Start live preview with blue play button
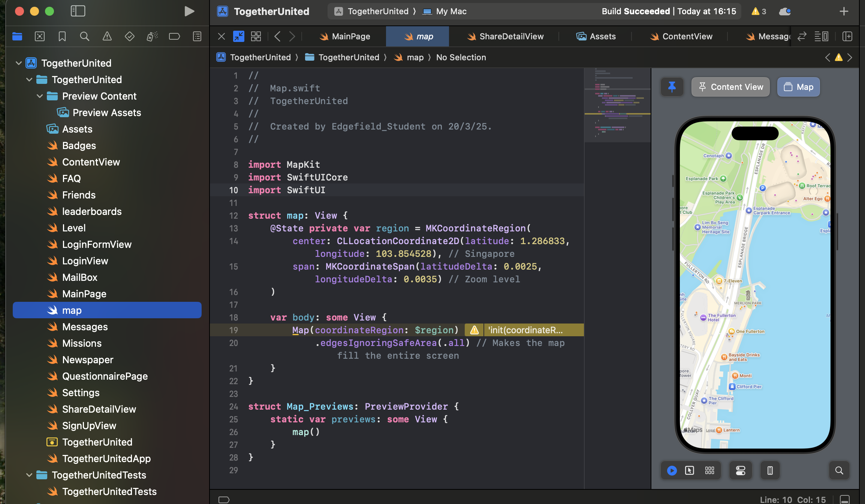 (672, 470)
